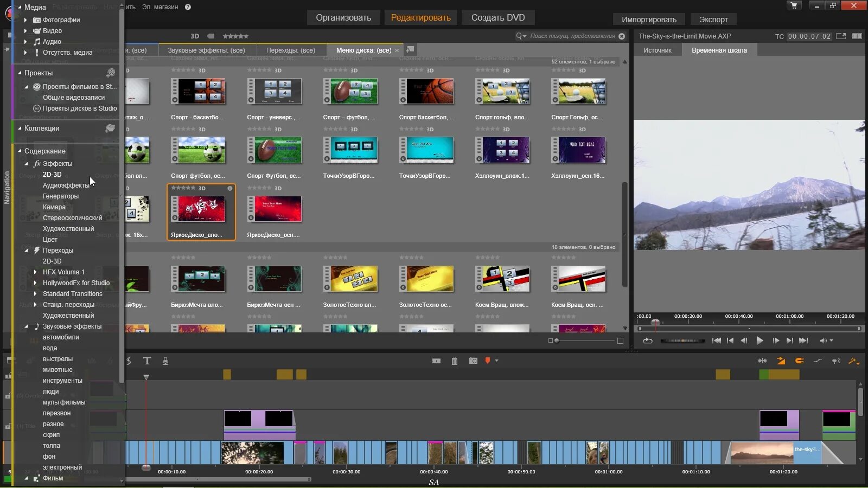The height and width of the screenshot is (488, 868).
Task: Jump to start of the movie
Action: [717, 341]
